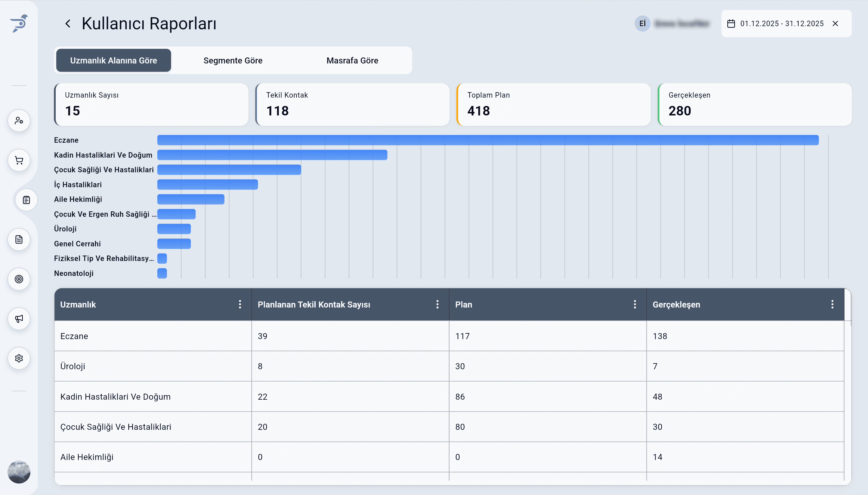Open the megaphone announcements sidebar icon
This screenshot has width=868, height=495.
point(19,318)
